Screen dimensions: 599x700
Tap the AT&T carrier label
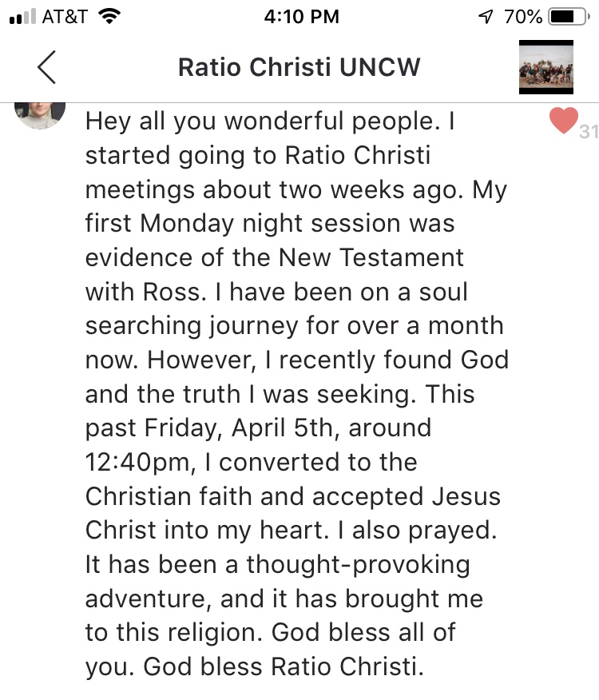pos(64,17)
